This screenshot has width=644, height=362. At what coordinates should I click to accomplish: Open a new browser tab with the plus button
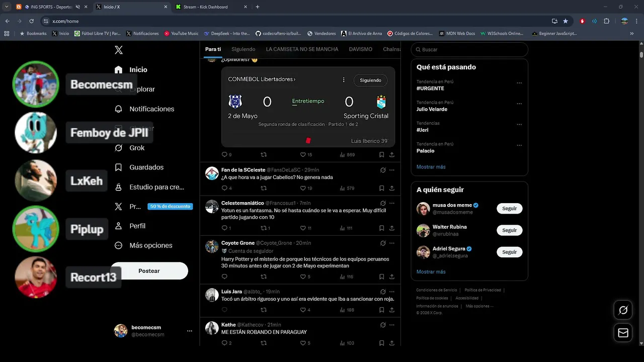click(x=258, y=7)
